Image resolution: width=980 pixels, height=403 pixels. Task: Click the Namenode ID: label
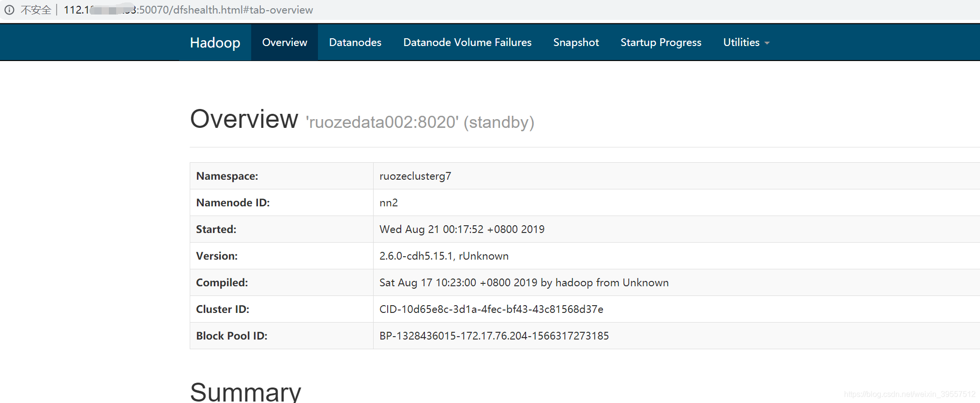point(233,202)
